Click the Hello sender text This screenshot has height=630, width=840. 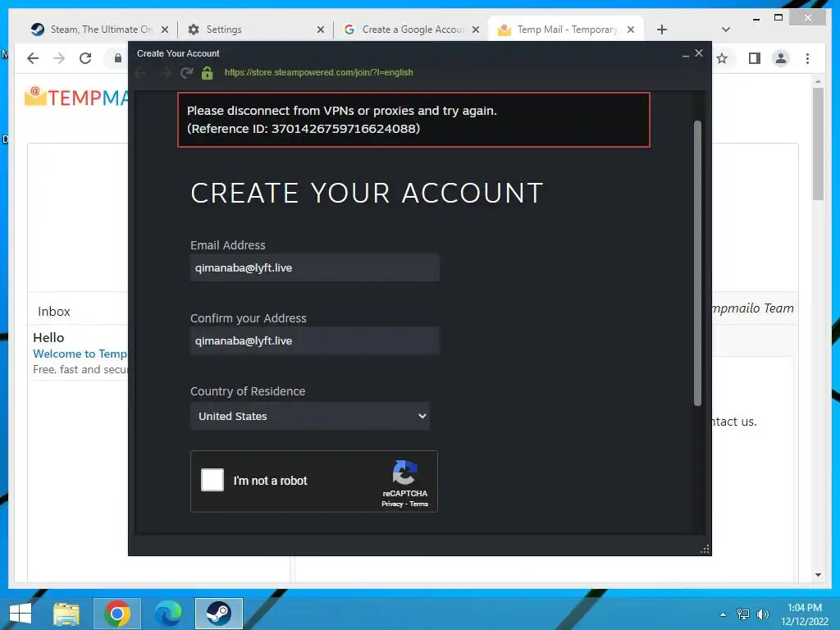click(x=48, y=337)
